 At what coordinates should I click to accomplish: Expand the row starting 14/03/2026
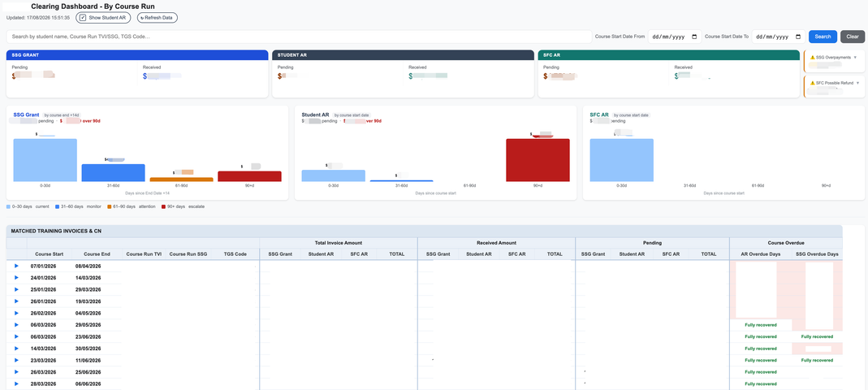(x=16, y=349)
